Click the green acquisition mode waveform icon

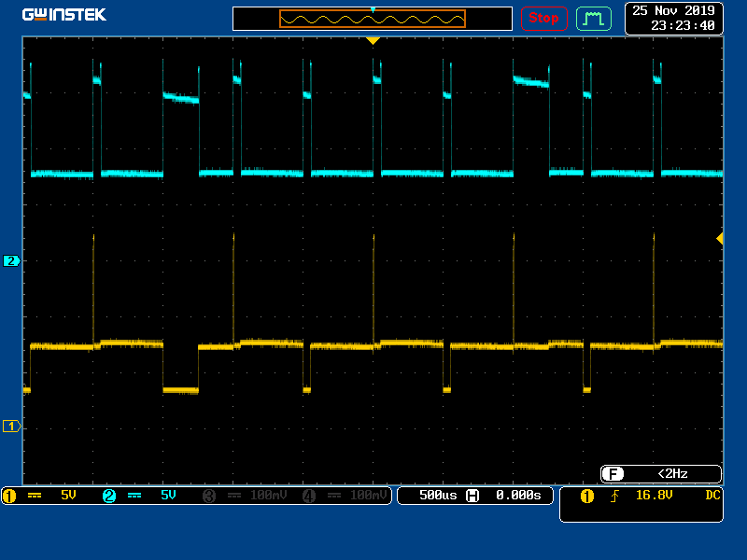point(593,18)
